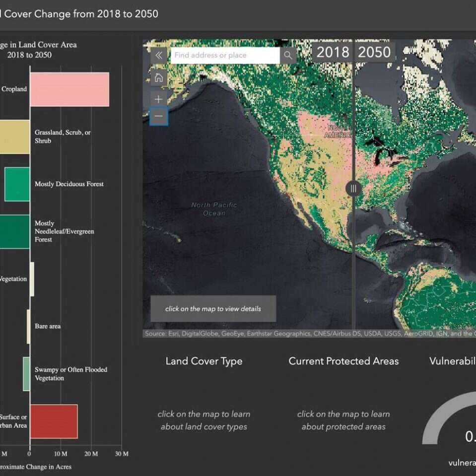The width and height of the screenshot is (476, 476).
Task: Click the 'Find address or place' search field
Action: click(225, 55)
